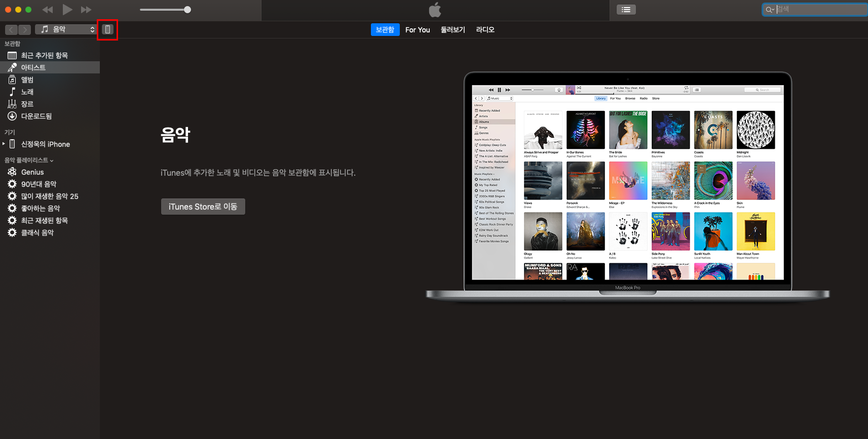
Task: Click the search magnifier icon
Action: (x=769, y=10)
